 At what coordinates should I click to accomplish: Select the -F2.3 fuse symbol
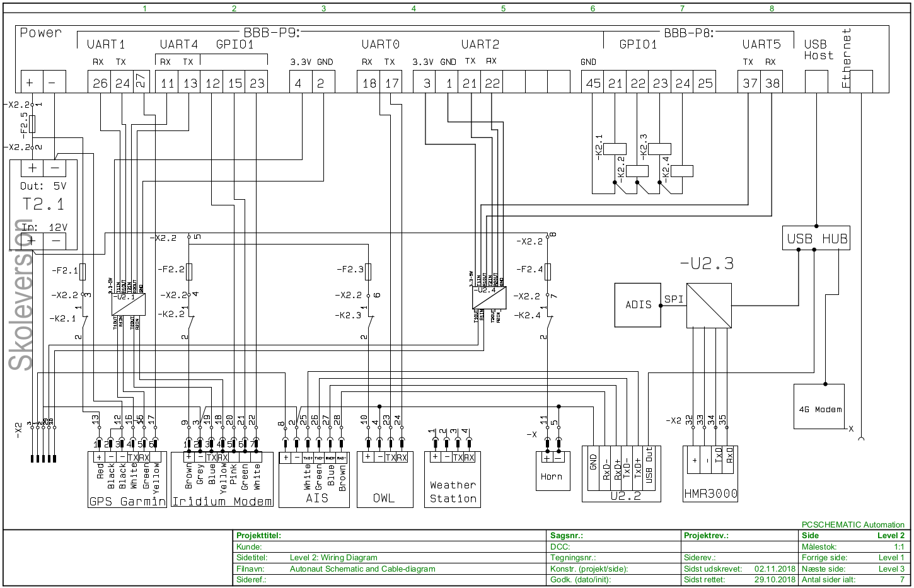tap(369, 272)
